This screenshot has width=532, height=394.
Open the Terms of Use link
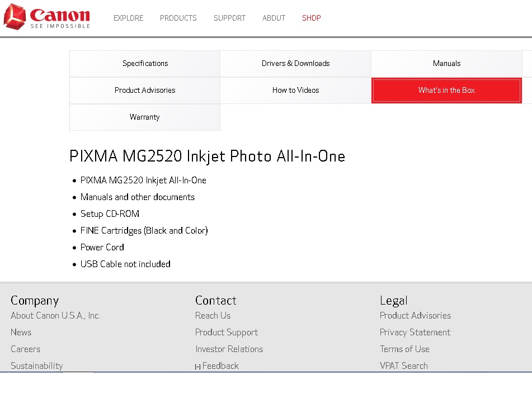(x=404, y=349)
